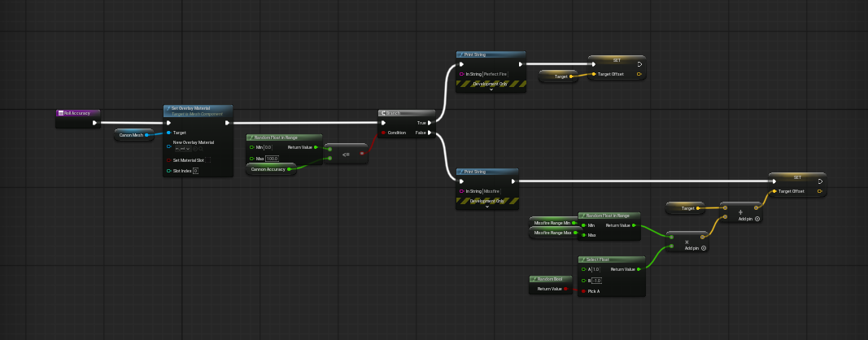Click the Roll Accuracy execution output pin
This screenshot has height=340, width=868.
click(x=94, y=123)
